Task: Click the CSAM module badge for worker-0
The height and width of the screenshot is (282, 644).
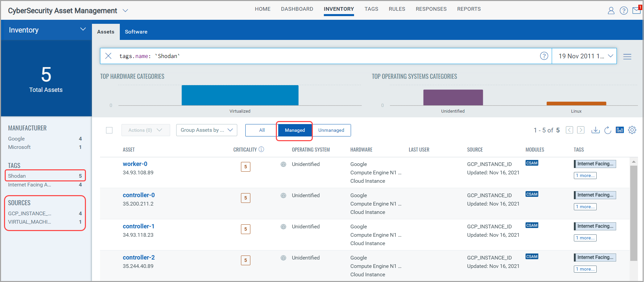Action: [x=532, y=163]
